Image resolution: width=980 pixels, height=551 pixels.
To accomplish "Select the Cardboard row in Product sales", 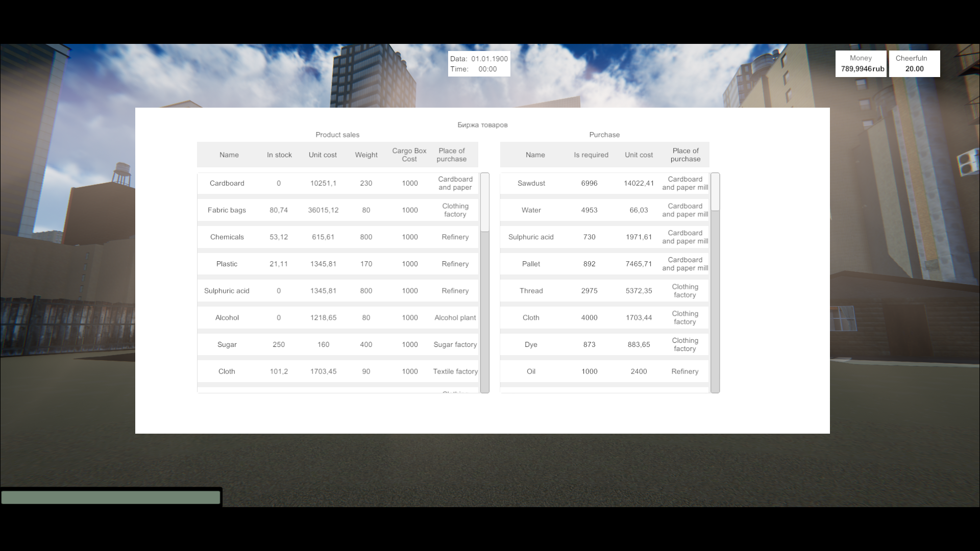I will pos(338,183).
